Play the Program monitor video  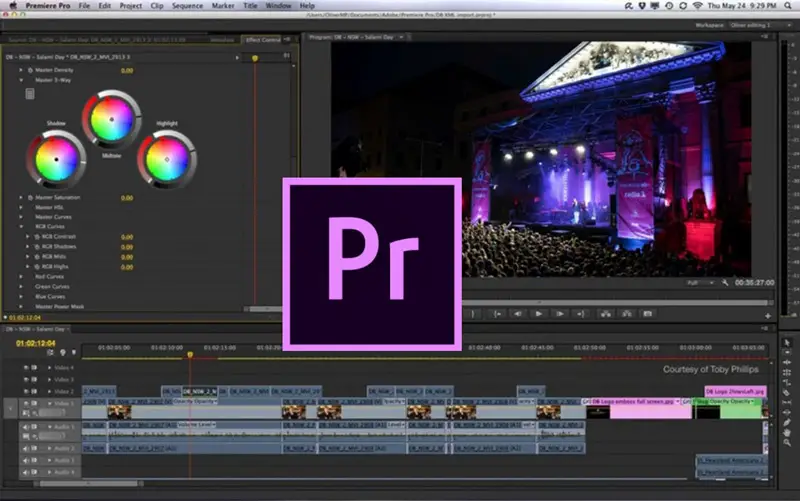pyautogui.click(x=539, y=313)
